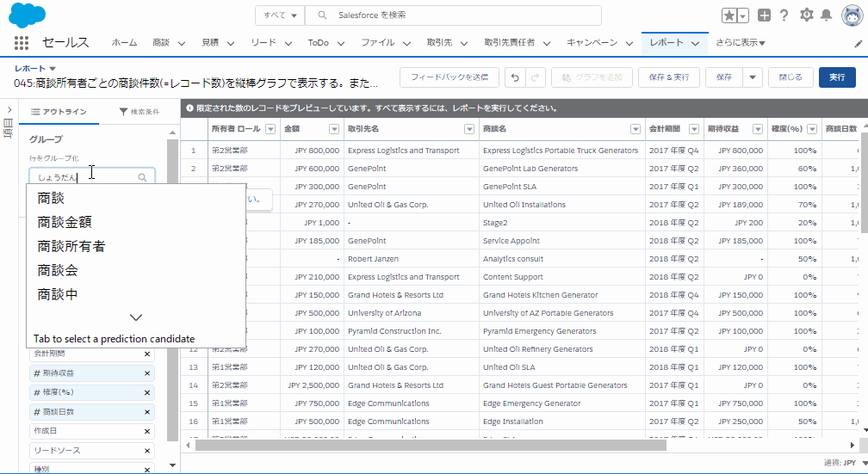Expand the 取引先責任者 tab chevron
868x474 pixels.
tap(546, 43)
